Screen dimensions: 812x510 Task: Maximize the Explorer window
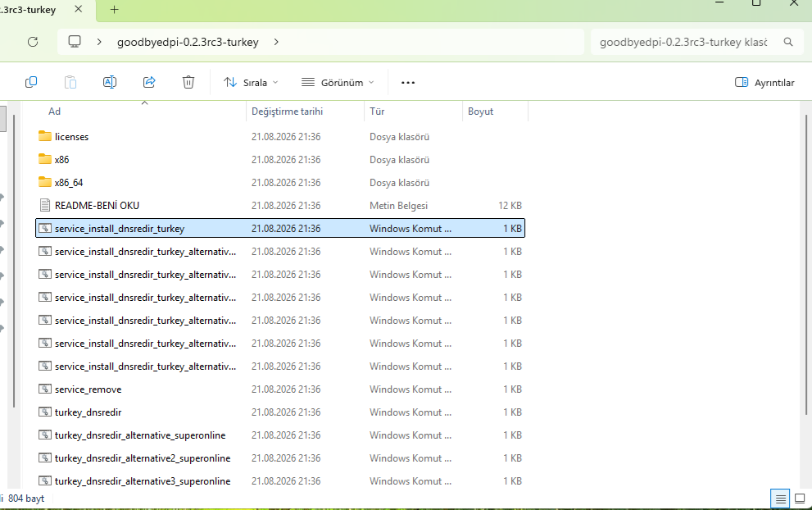756,2
